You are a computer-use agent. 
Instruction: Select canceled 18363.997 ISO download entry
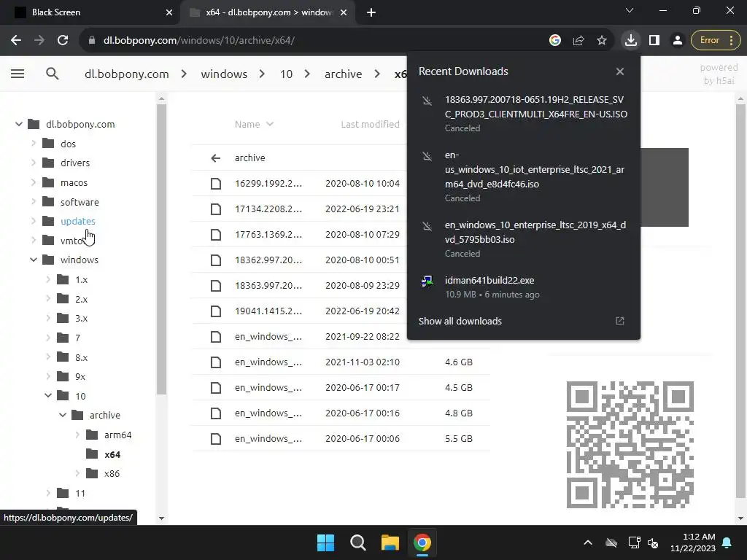[523, 113]
